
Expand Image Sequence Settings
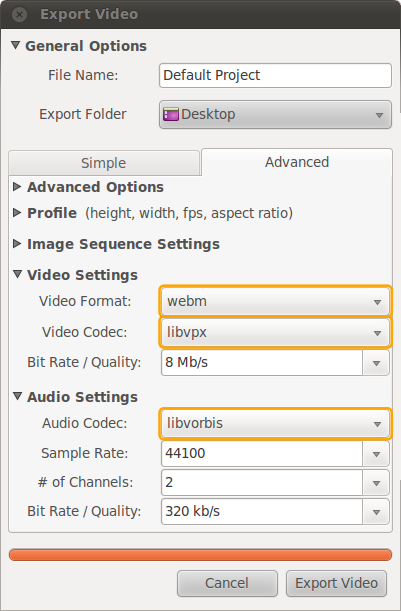click(17, 244)
